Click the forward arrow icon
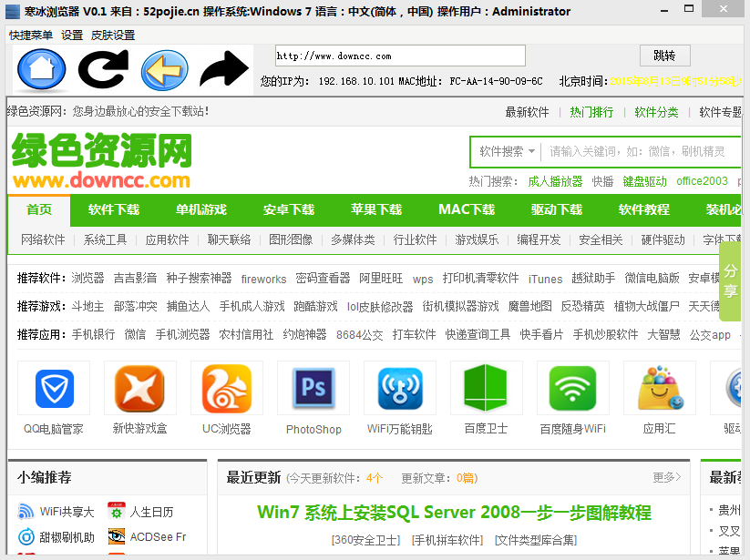This screenshot has height=560, width=750. pos(225,69)
